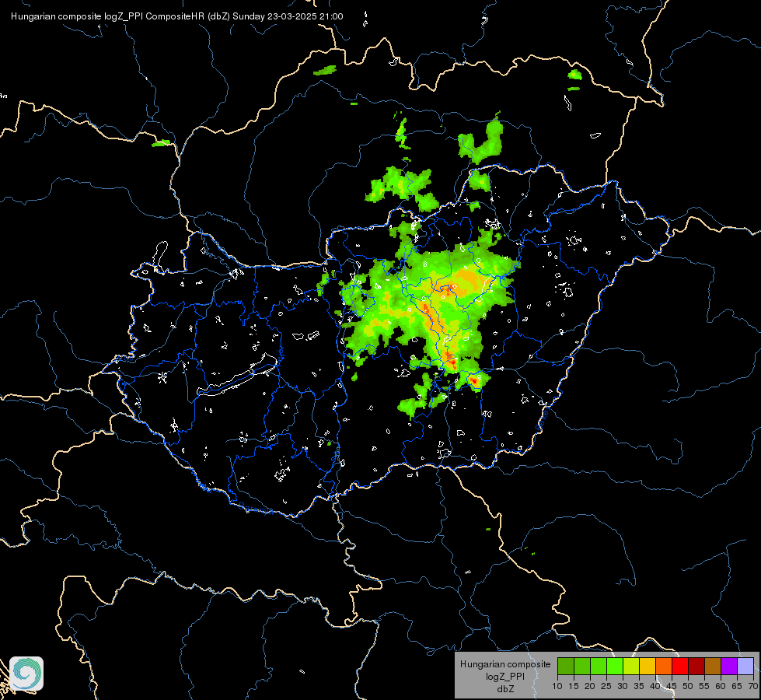This screenshot has height=700, width=761.
Task: Click the "Hungarian composite" legend label
Action: pyautogui.click(x=505, y=664)
